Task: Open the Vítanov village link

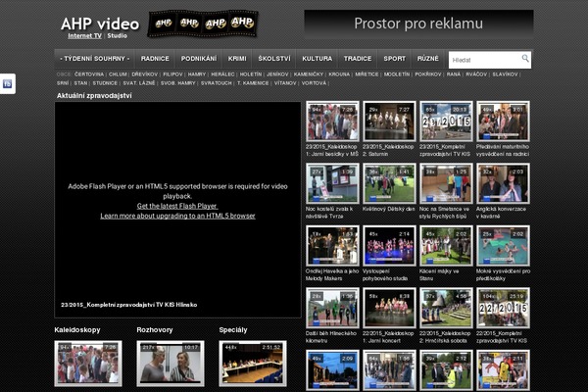Action: click(285, 83)
